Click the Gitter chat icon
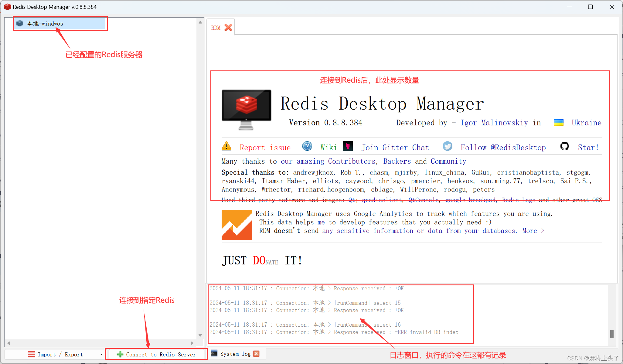The height and width of the screenshot is (364, 623). pyautogui.click(x=348, y=146)
